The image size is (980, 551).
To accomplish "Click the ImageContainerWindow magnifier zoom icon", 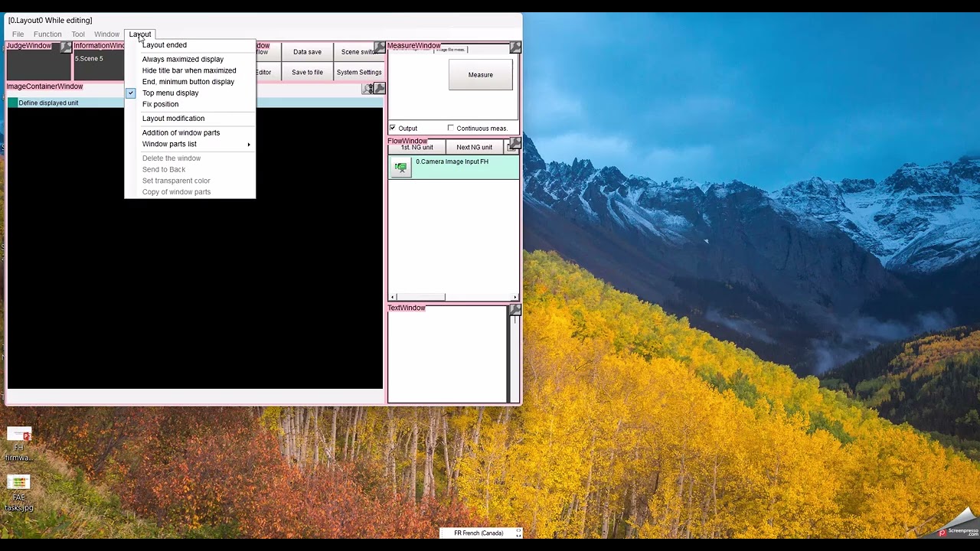I will pos(367,89).
